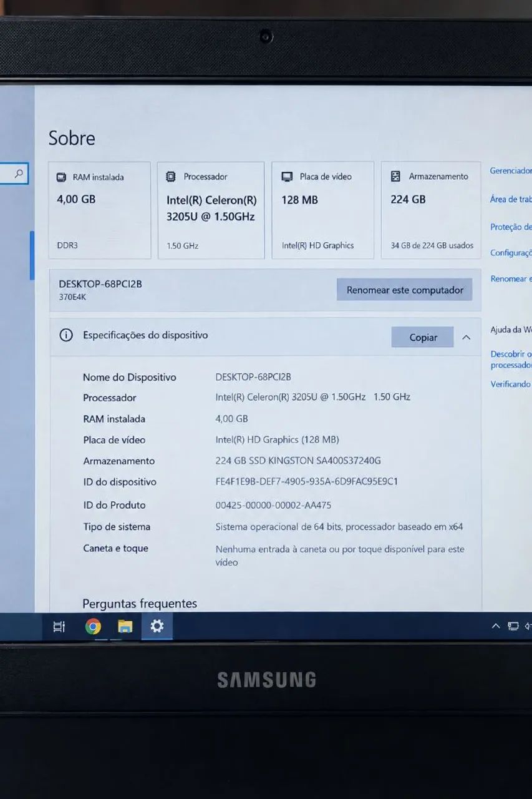Launch Google Chrome from the taskbar

click(93, 626)
